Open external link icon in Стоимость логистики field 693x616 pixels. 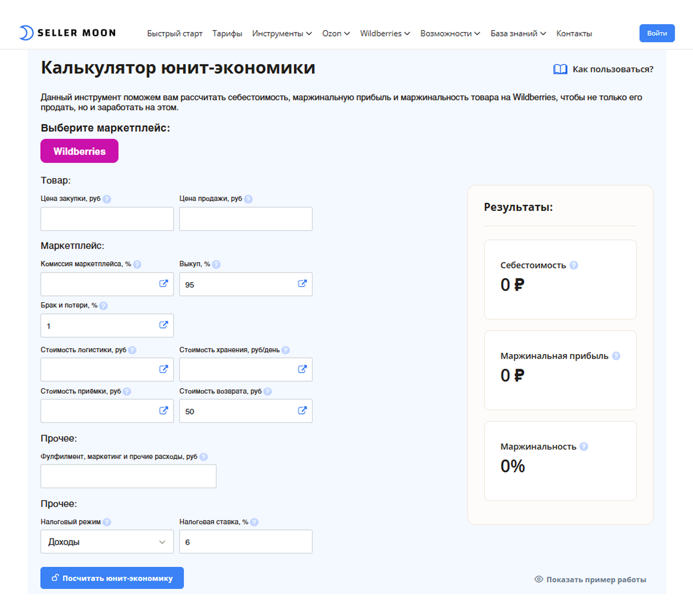163,369
